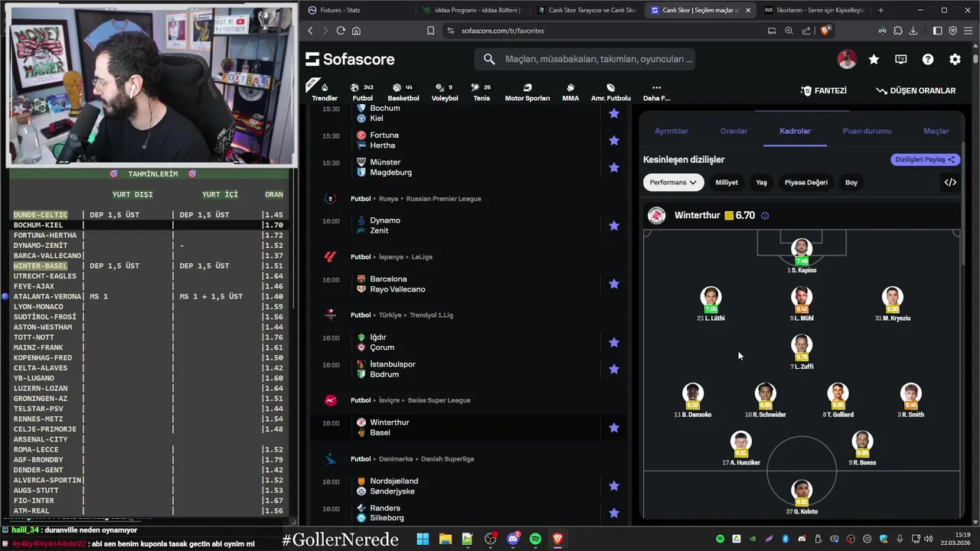Unfavorite Münster - Magdeburg match star
Viewport: 980px width, 551px height.
pyautogui.click(x=613, y=167)
